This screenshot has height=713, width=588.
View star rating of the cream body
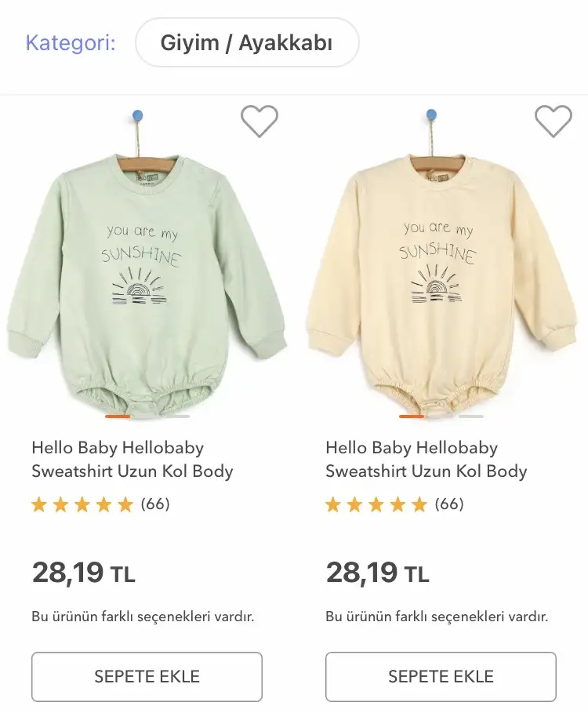pyautogui.click(x=376, y=504)
